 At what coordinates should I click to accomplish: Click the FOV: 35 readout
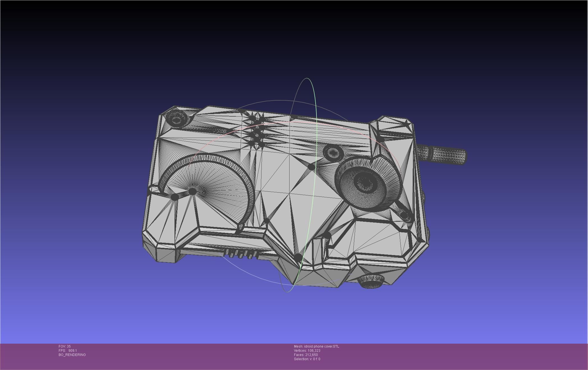coord(65,346)
